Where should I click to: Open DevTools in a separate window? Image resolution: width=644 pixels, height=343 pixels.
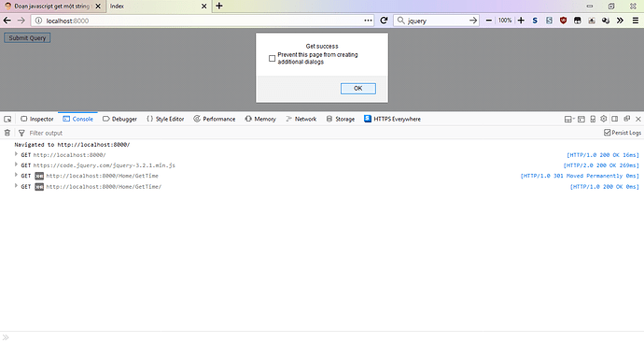[626, 119]
